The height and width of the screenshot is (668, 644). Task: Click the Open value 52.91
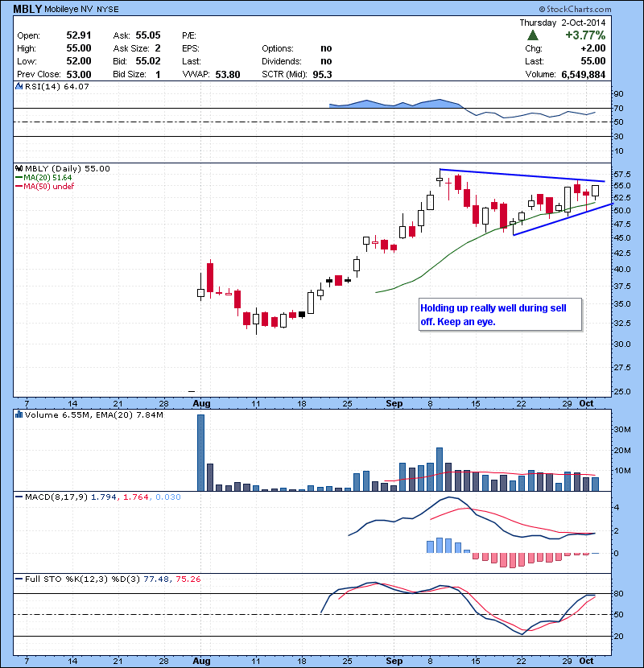(x=78, y=35)
